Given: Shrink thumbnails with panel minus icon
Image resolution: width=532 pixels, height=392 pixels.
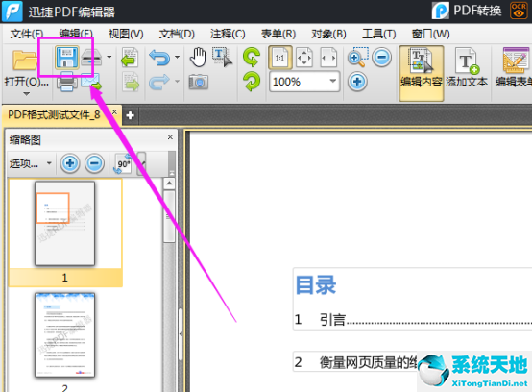Looking at the screenshot, I should pyautogui.click(x=95, y=163).
